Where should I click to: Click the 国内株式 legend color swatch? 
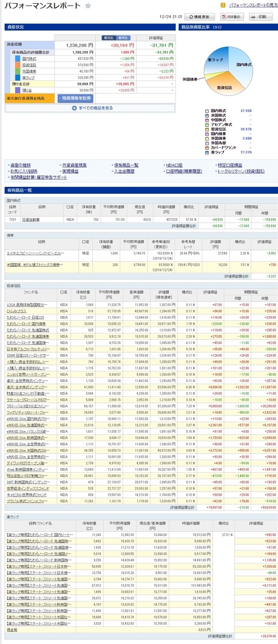pyautogui.click(x=208, y=112)
